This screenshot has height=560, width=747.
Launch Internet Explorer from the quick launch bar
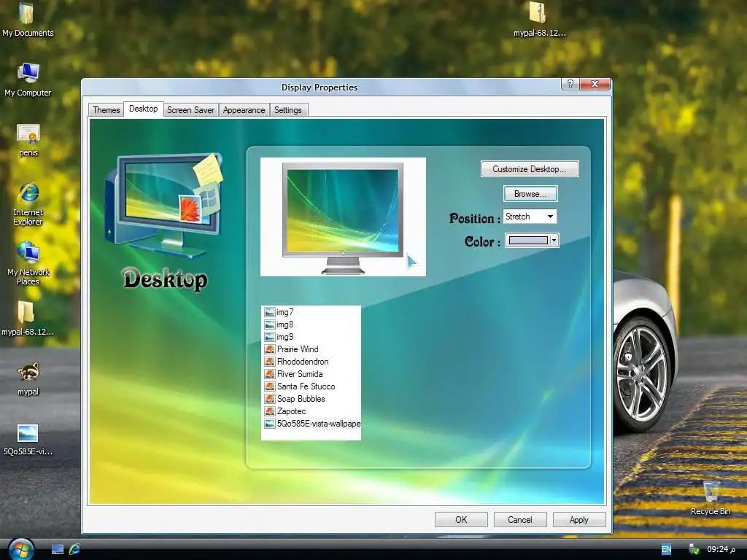75,550
